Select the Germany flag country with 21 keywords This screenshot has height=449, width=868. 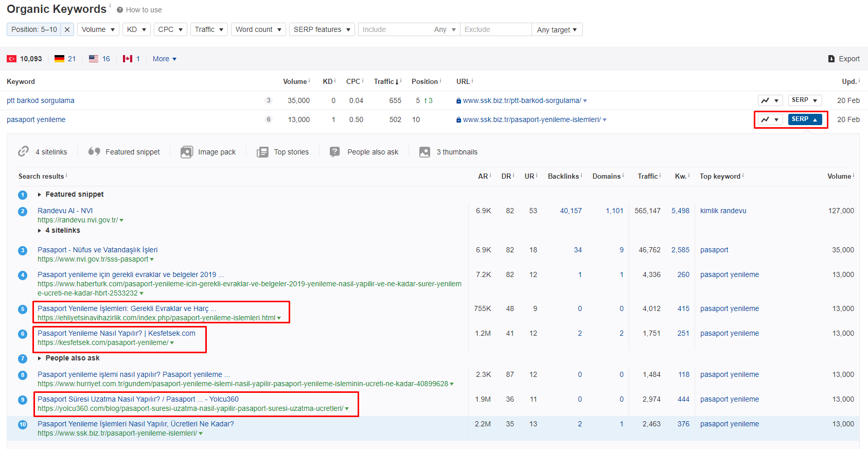tap(65, 59)
